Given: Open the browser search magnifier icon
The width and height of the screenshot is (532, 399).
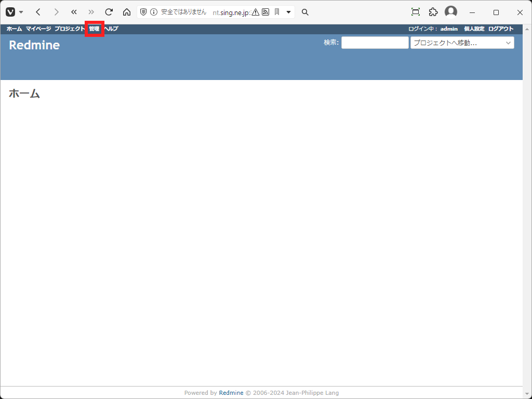Looking at the screenshot, I should coord(305,12).
